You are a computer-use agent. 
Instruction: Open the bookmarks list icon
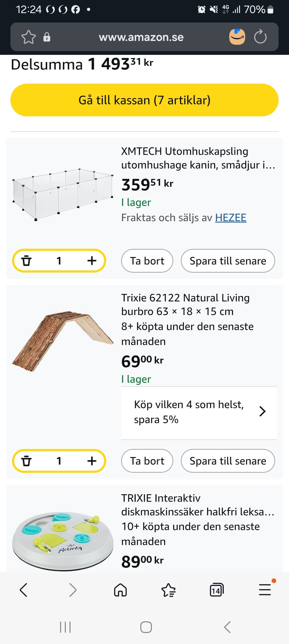tap(169, 590)
